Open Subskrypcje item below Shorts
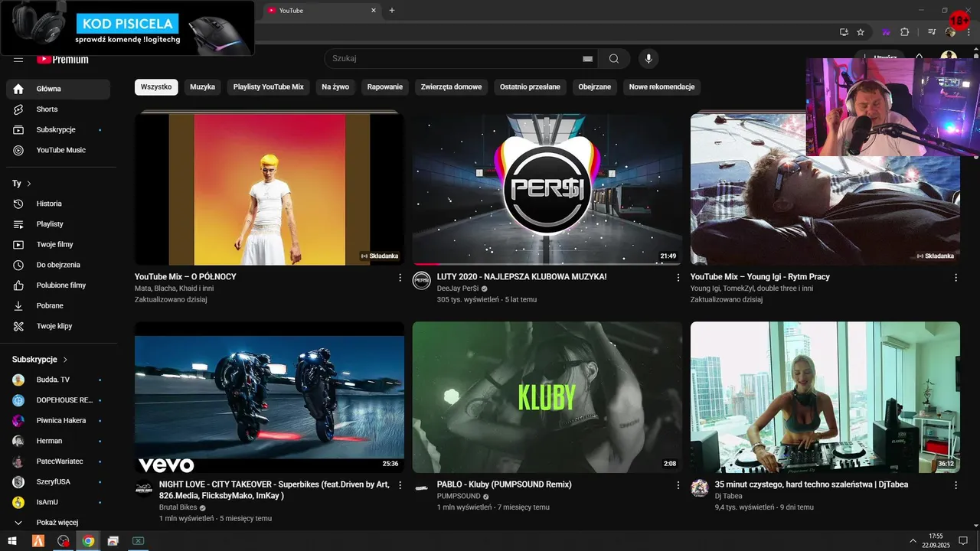Image resolution: width=980 pixels, height=551 pixels. (58, 130)
